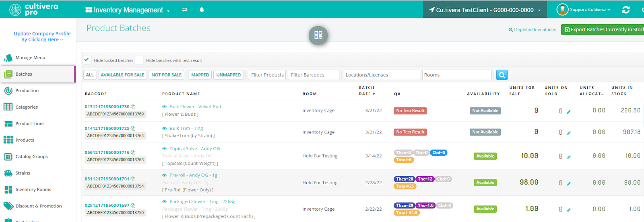Edit units on hold for Bulk Flower row
The width and height of the screenshot is (644, 222).
pos(569,112)
